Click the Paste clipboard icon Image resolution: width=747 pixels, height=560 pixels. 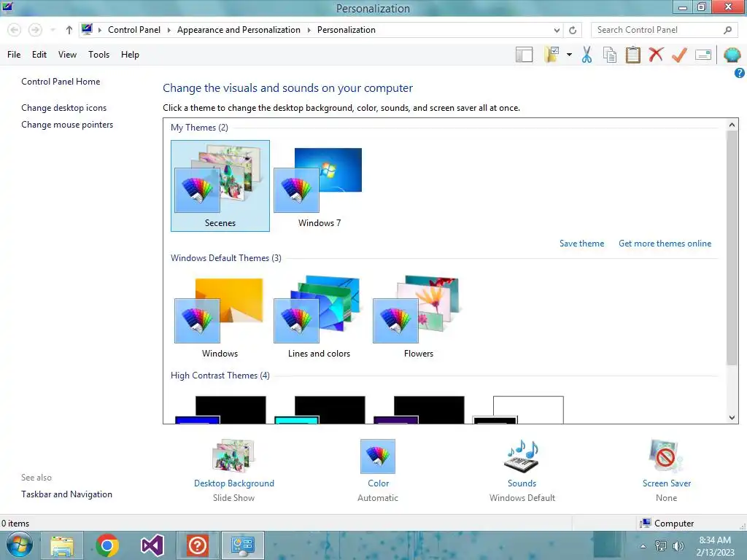coord(632,55)
